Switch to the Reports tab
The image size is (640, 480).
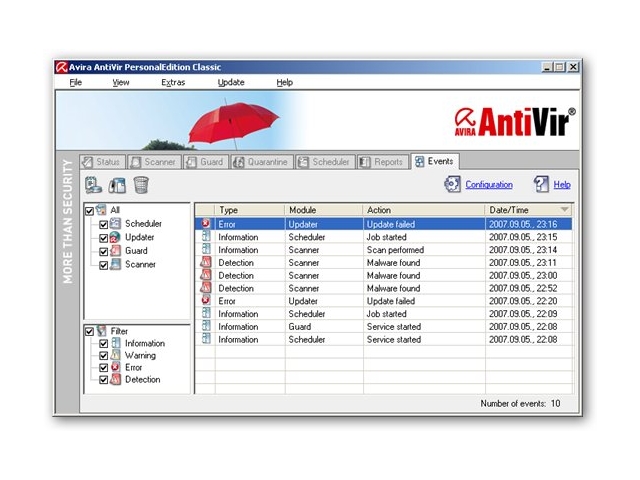pyautogui.click(x=383, y=162)
